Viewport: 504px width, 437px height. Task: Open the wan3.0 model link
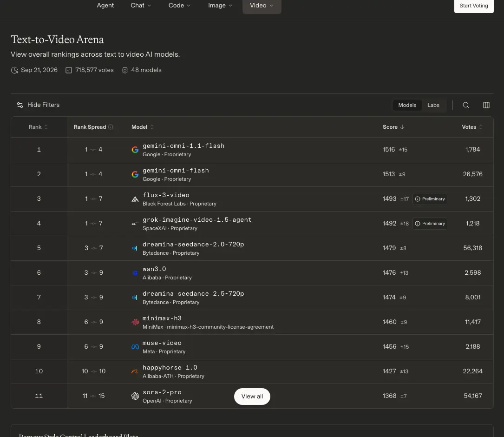tap(154, 269)
